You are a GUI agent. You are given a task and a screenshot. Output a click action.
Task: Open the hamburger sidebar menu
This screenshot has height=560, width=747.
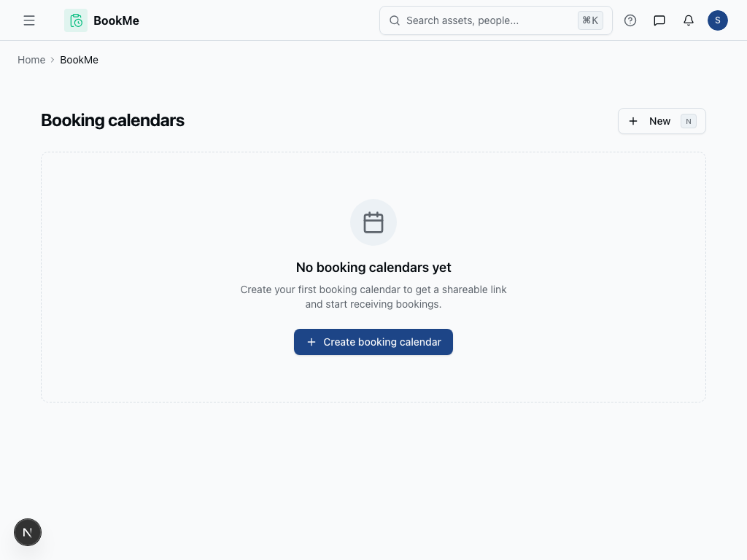click(29, 20)
